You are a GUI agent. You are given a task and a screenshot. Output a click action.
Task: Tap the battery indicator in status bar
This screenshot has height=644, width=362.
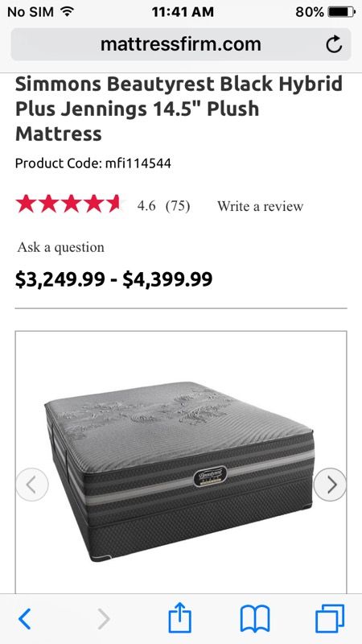(340, 12)
